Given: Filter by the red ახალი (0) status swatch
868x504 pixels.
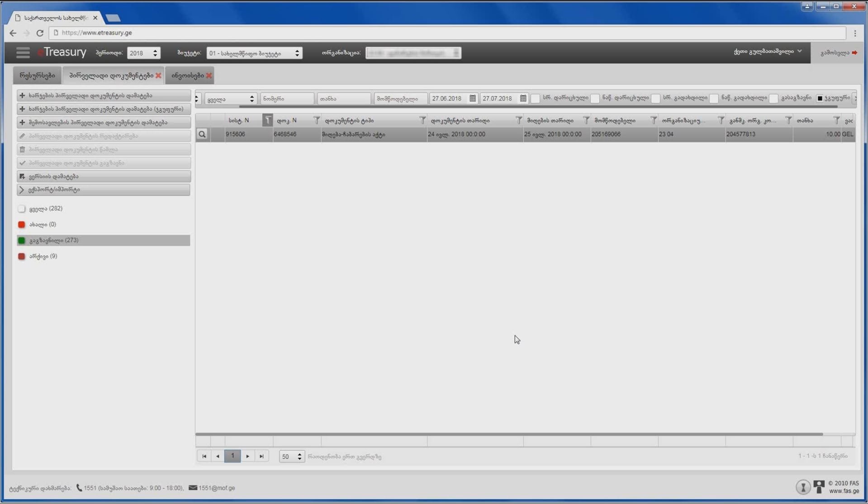Looking at the screenshot, I should (x=21, y=224).
